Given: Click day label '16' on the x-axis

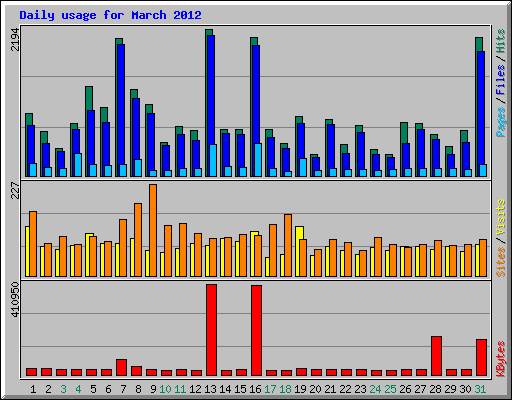Looking at the screenshot, I should coord(255,389).
